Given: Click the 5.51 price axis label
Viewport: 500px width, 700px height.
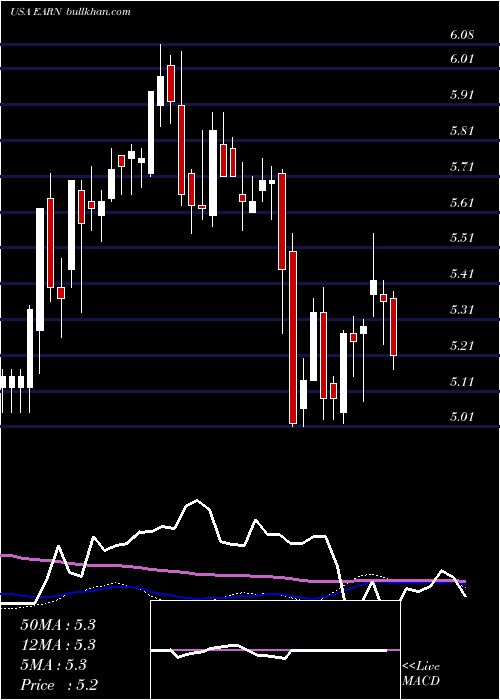Looking at the screenshot, I should (x=462, y=238).
